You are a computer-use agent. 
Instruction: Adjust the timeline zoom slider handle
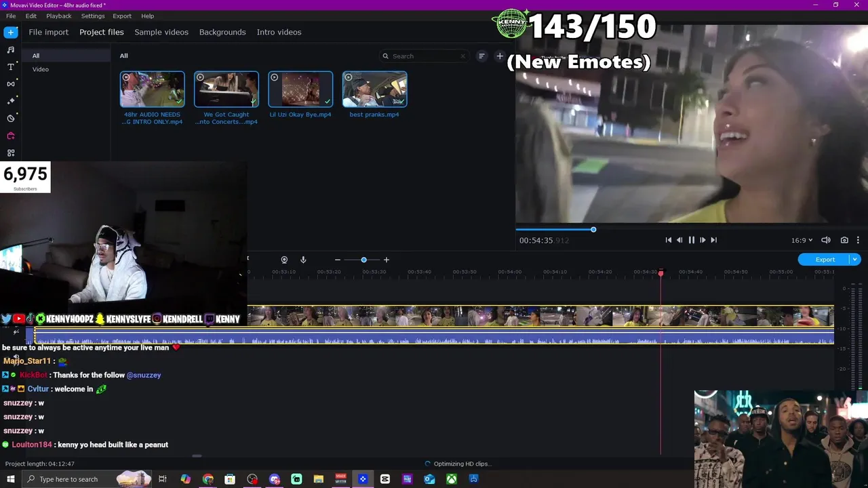(x=363, y=260)
